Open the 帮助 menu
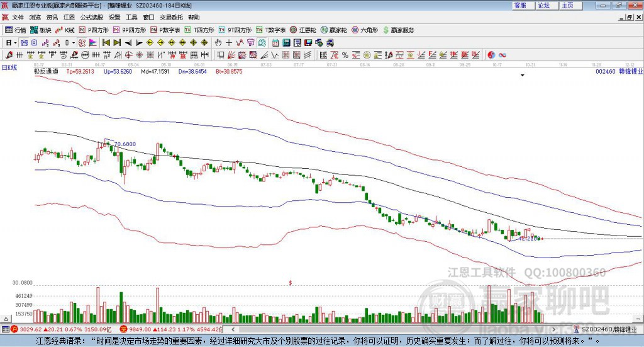 click(x=194, y=17)
